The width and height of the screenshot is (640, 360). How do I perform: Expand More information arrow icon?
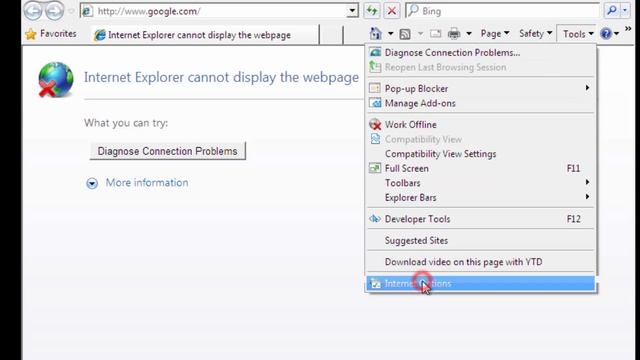pyautogui.click(x=92, y=183)
